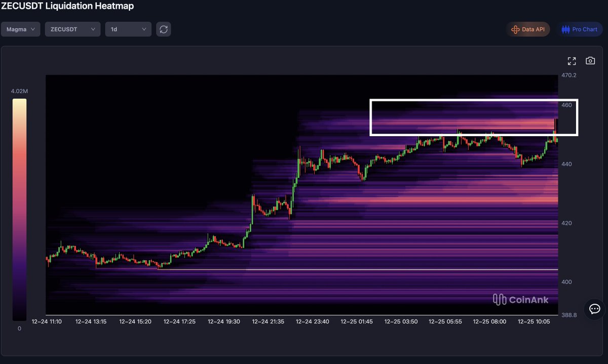This screenshot has width=608, height=364.
Task: Click the 388.8 minimum price label
Action: pyautogui.click(x=568, y=315)
